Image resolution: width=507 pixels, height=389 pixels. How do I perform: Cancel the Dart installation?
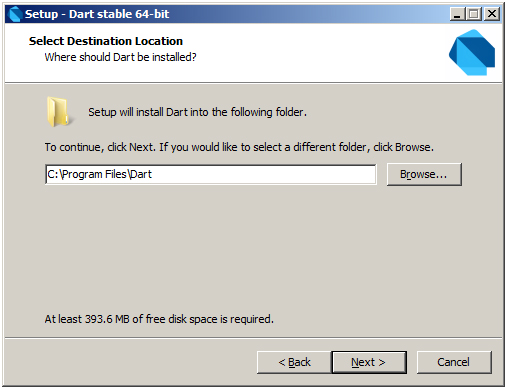454,362
